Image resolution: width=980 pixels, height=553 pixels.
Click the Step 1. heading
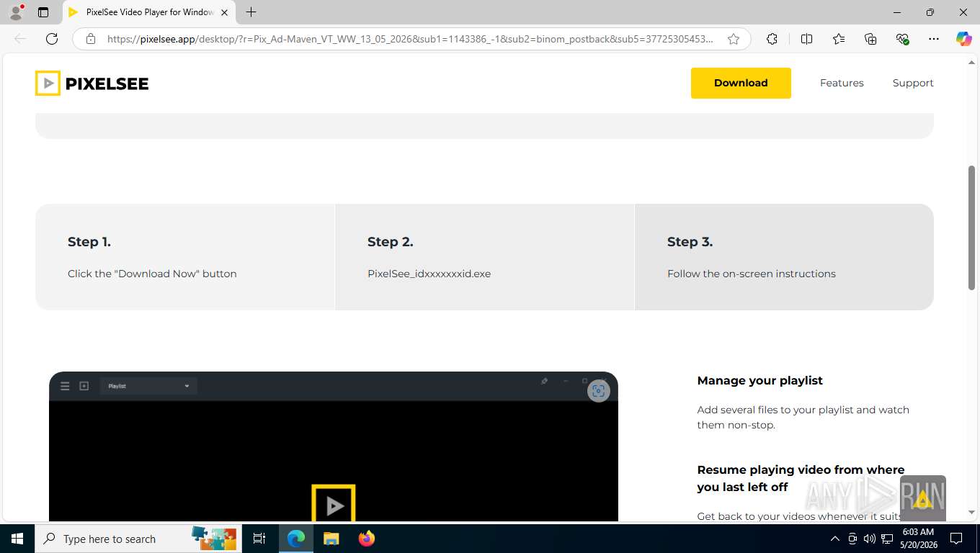tap(89, 242)
